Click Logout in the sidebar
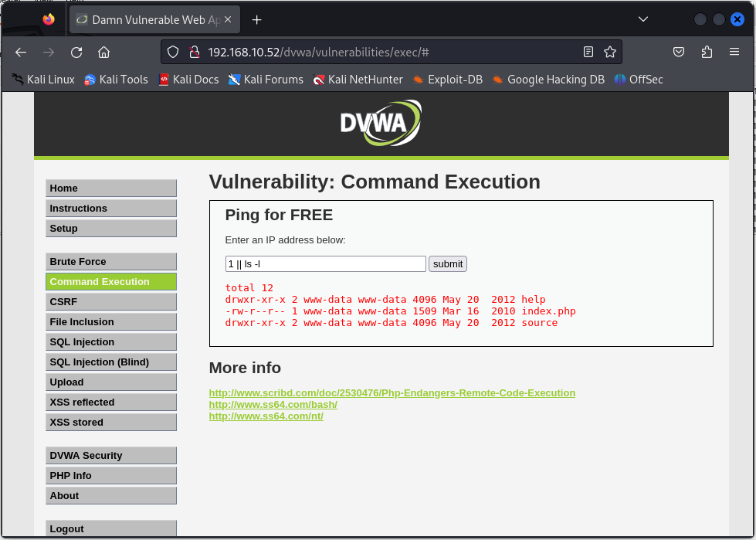Image resolution: width=756 pixels, height=540 pixels. pos(111,528)
